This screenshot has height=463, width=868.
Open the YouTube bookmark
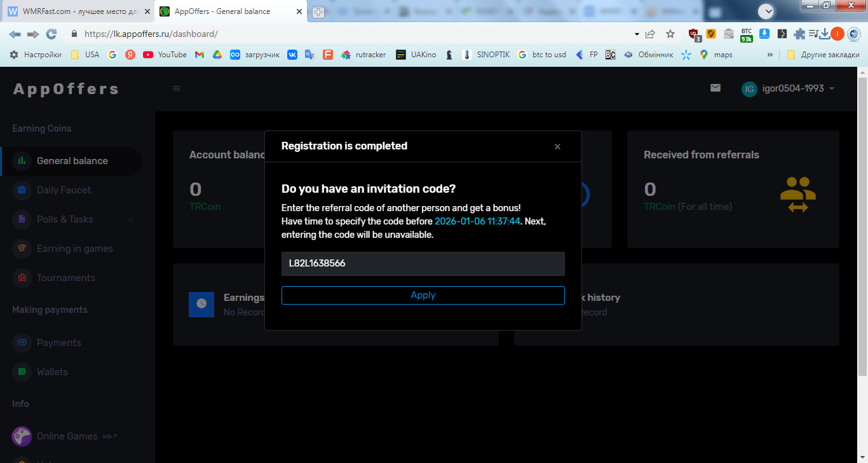tap(165, 55)
